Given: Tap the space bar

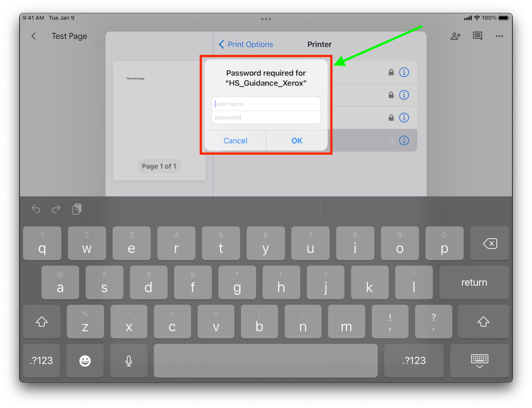Looking at the screenshot, I should [x=266, y=361].
